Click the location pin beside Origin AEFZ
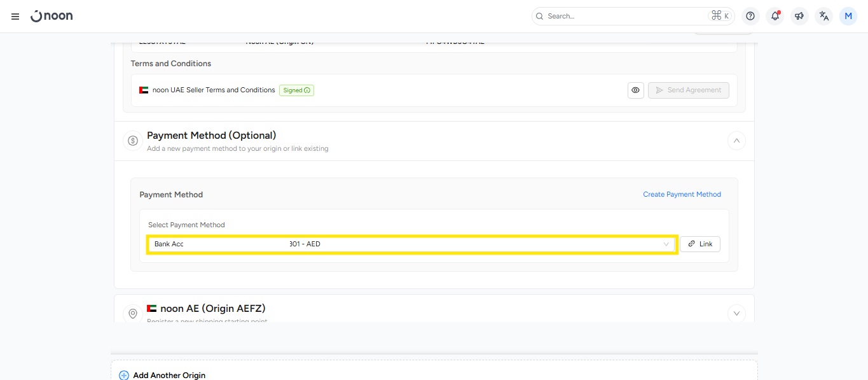Screen dimensions: 868x380 pyautogui.click(x=133, y=313)
